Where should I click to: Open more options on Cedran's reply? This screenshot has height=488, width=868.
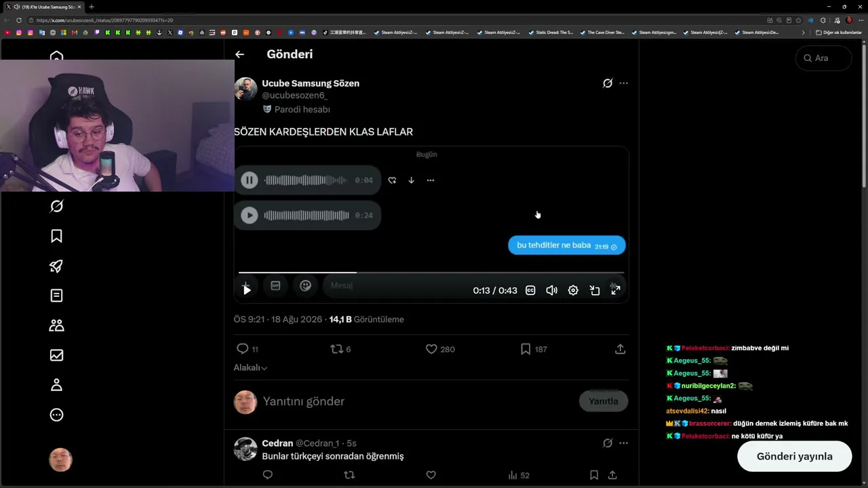pyautogui.click(x=624, y=443)
